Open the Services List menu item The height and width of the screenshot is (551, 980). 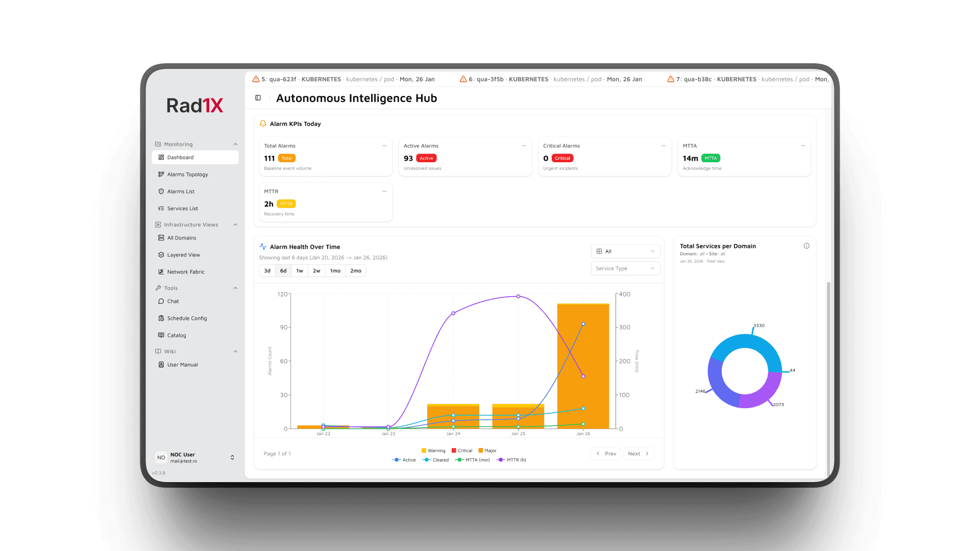point(182,209)
